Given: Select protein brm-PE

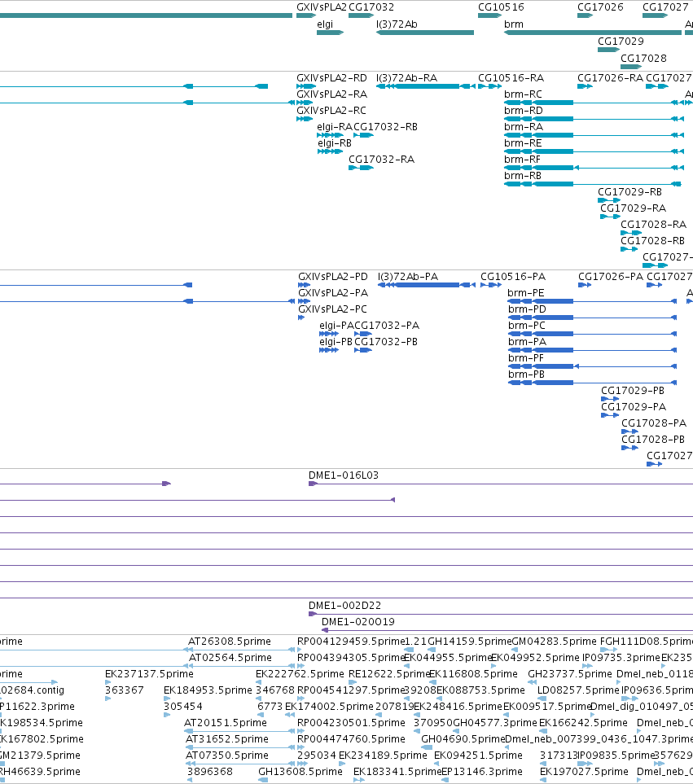Looking at the screenshot, I should (526, 293).
